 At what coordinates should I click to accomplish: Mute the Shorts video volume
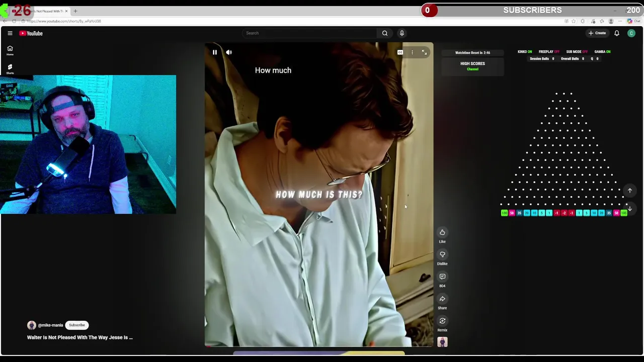coord(229,52)
